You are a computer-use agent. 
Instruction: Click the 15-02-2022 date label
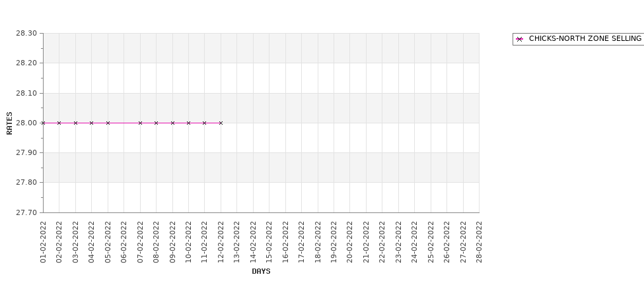pyautogui.click(x=269, y=242)
